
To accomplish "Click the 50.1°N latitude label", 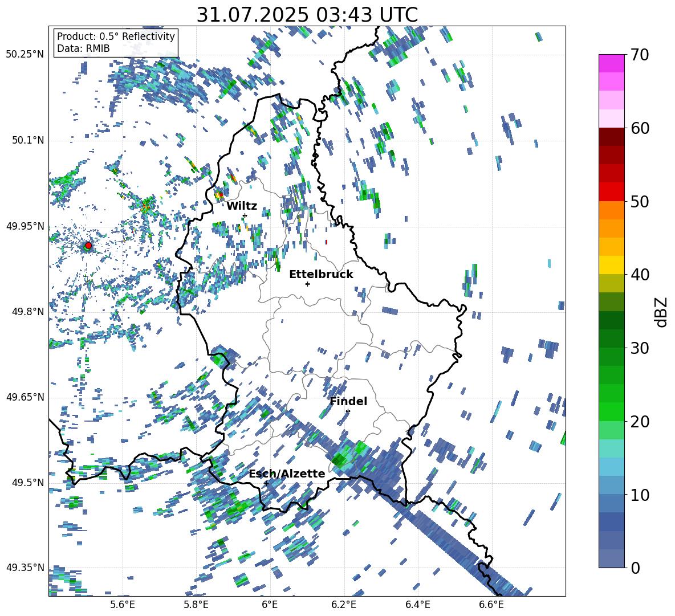I will click(28, 140).
